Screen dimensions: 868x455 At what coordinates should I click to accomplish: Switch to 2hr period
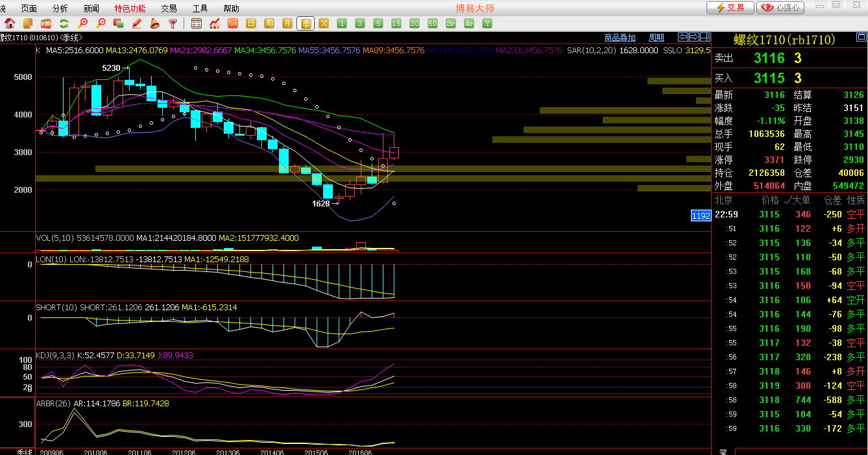tap(451, 23)
